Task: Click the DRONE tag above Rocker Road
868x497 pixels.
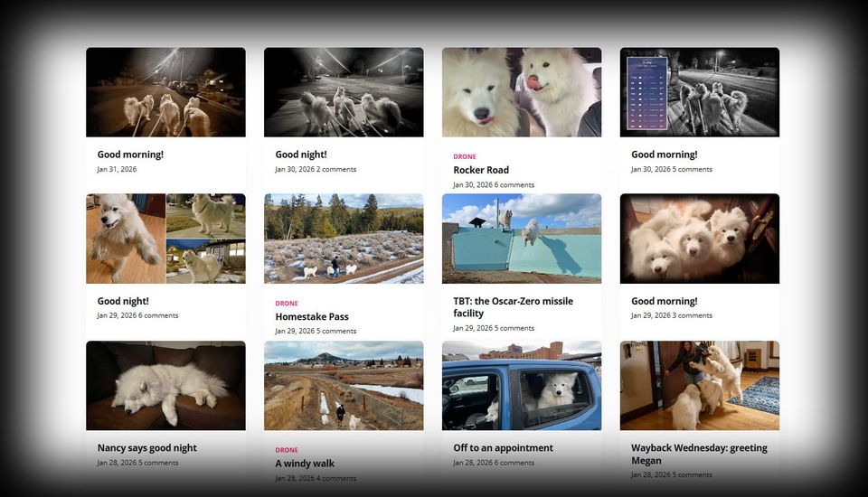Action: coord(465,156)
